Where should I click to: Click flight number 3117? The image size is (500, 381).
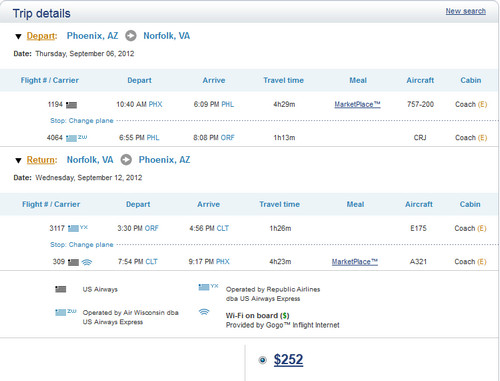57,228
